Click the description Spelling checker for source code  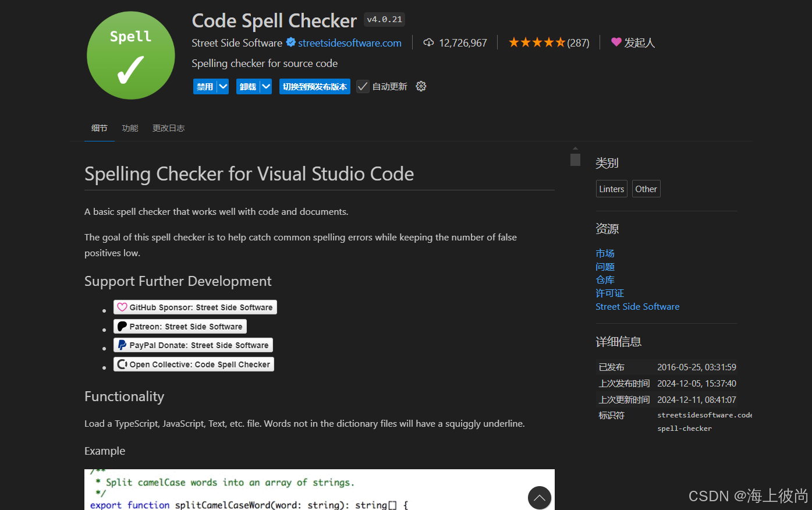[265, 63]
